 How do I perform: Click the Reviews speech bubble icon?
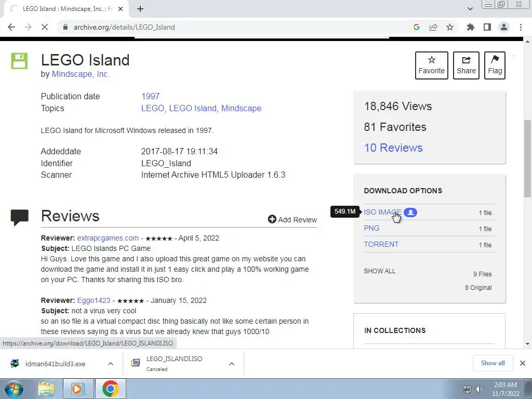(x=20, y=218)
